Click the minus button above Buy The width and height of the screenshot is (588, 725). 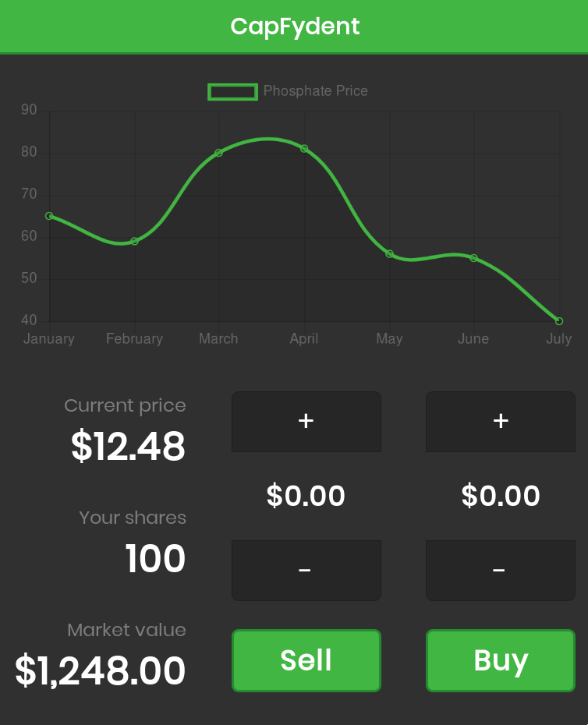coord(501,570)
